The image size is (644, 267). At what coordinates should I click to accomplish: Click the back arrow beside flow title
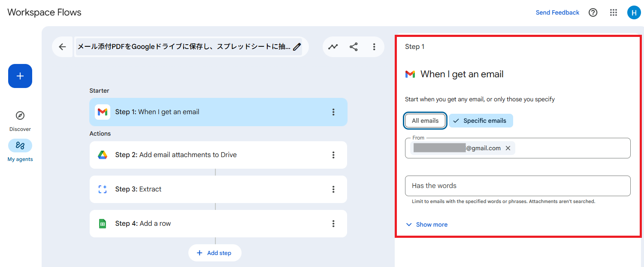tap(63, 47)
